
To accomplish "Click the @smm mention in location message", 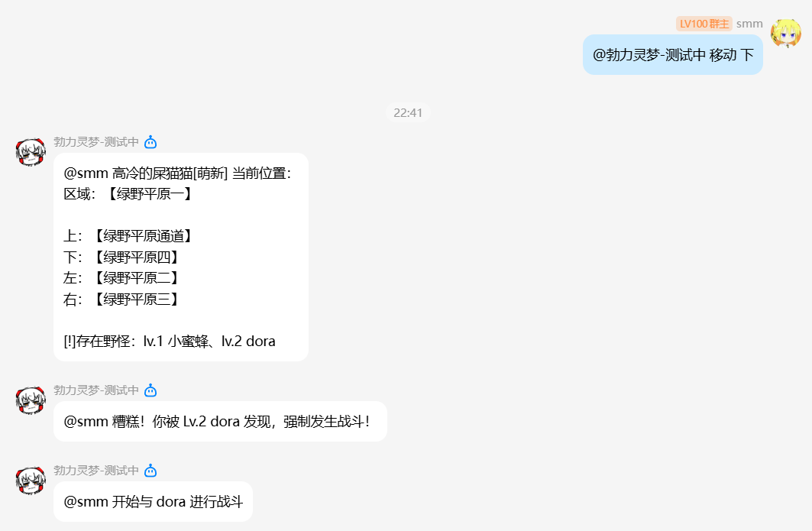I will 86,173.
